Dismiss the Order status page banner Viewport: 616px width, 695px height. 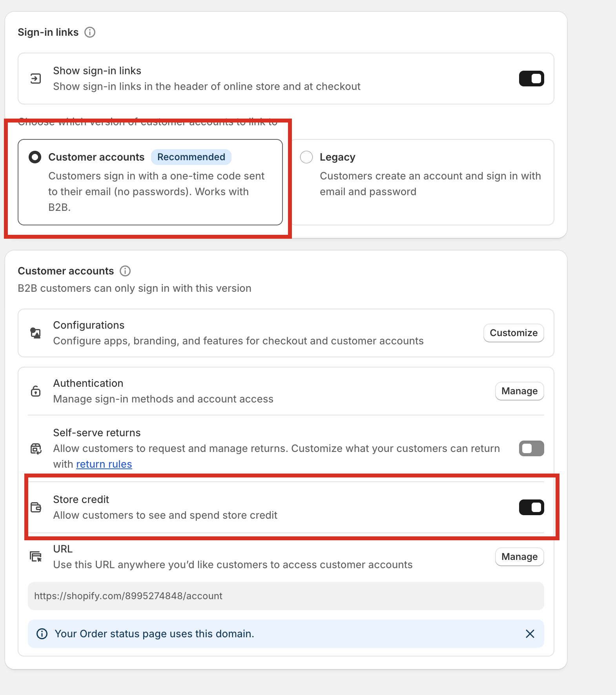point(530,634)
